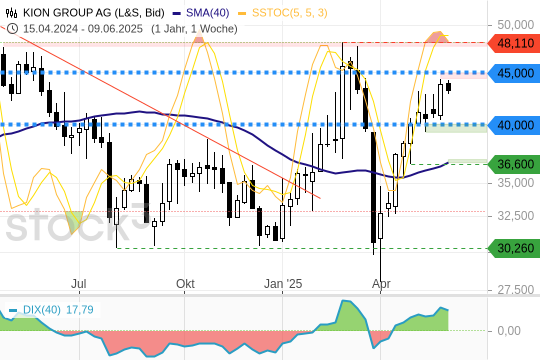Click the cyan DIX(40) legend color marker

click(x=13, y=310)
